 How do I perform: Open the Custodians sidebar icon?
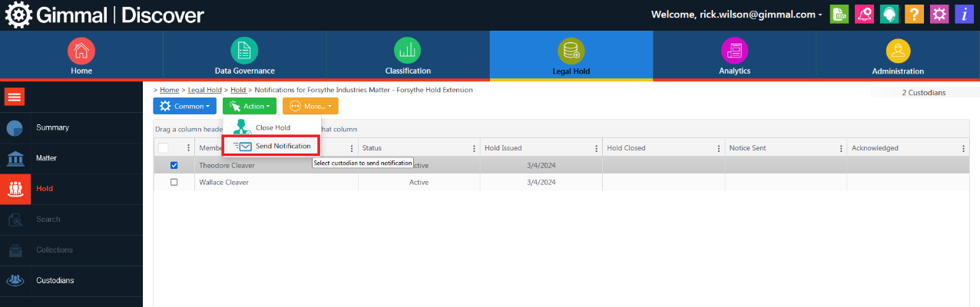pos(15,280)
